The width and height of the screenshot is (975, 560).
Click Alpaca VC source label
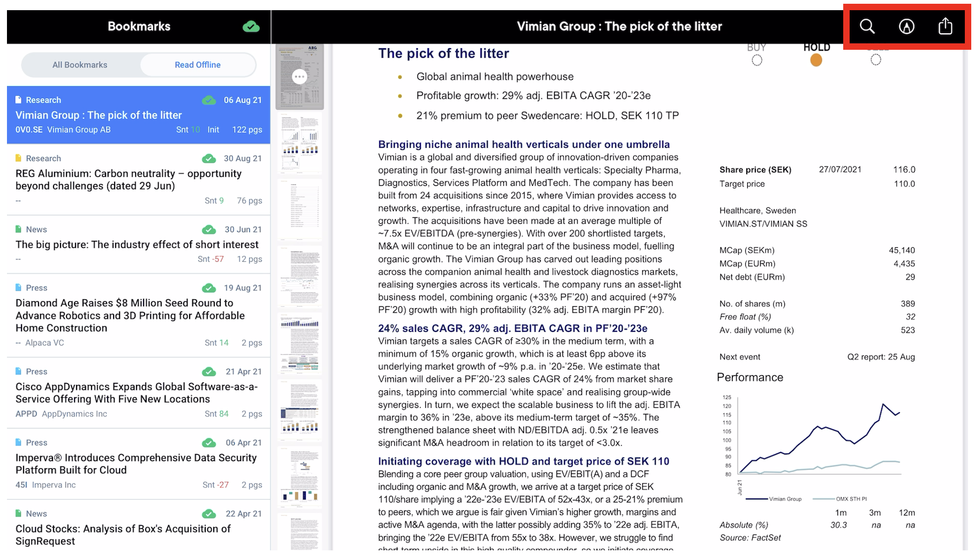(44, 343)
